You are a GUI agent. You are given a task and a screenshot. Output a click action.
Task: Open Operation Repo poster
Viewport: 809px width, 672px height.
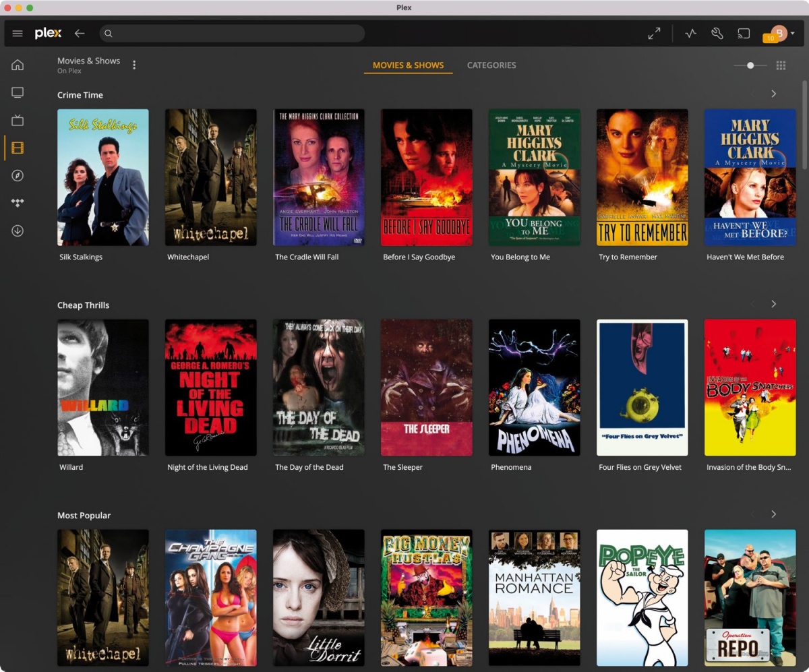(x=750, y=598)
